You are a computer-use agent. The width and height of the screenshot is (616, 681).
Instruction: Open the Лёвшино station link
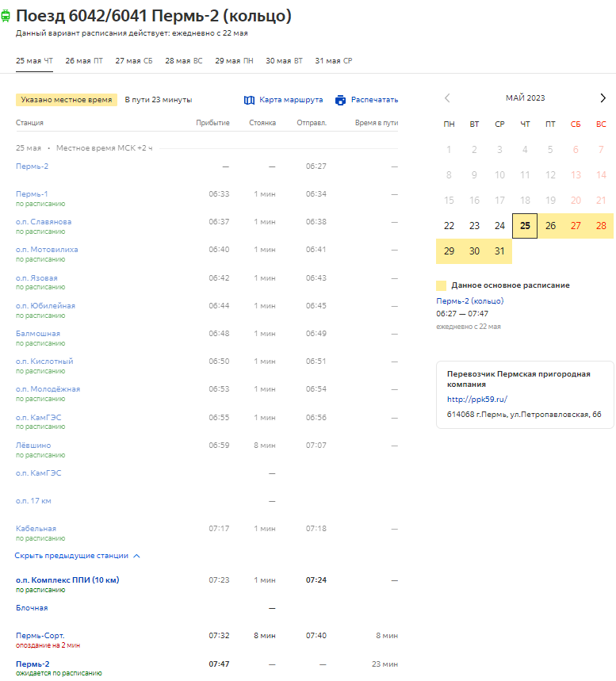pyautogui.click(x=33, y=446)
